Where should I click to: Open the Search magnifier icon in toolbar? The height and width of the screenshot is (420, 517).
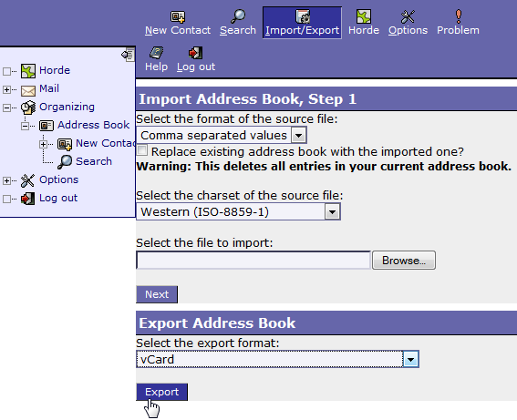[x=238, y=16]
